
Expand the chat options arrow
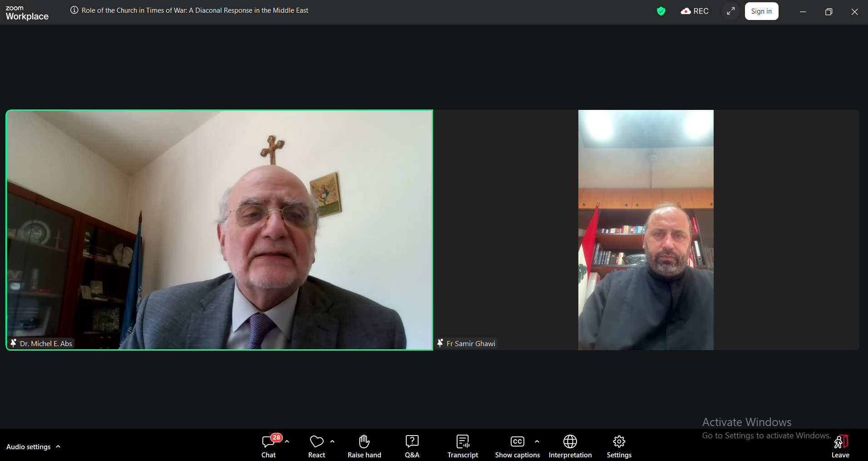(x=287, y=441)
